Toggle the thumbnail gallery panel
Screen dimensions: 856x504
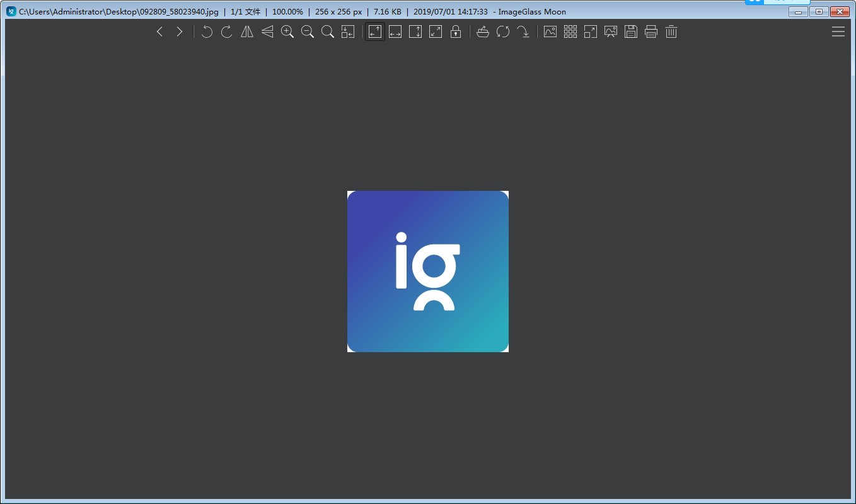[x=570, y=31]
